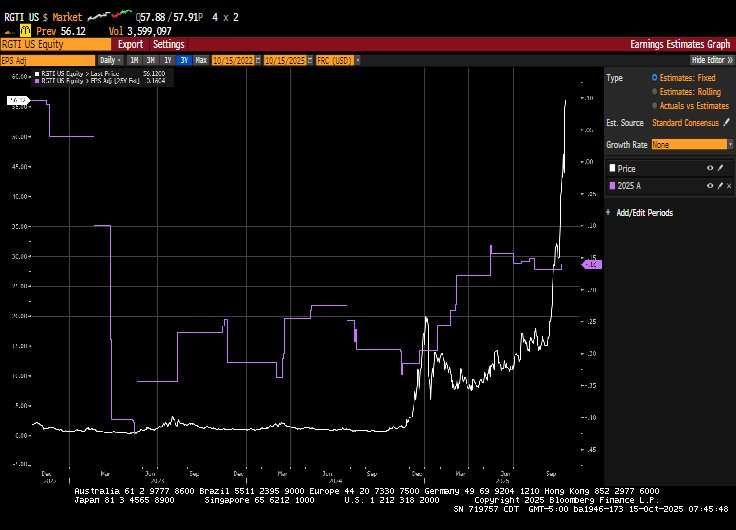Click the yellow alert icon beside Prev
The height and width of the screenshot is (530, 736).
coord(25,31)
